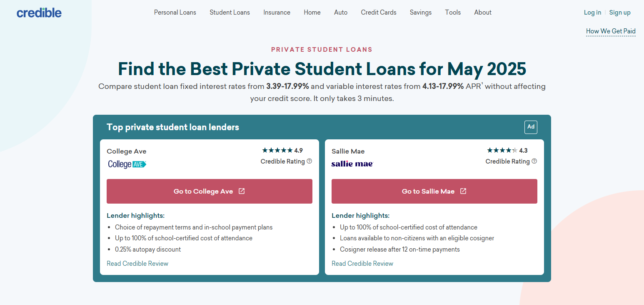Click the Credible logo

39,13
